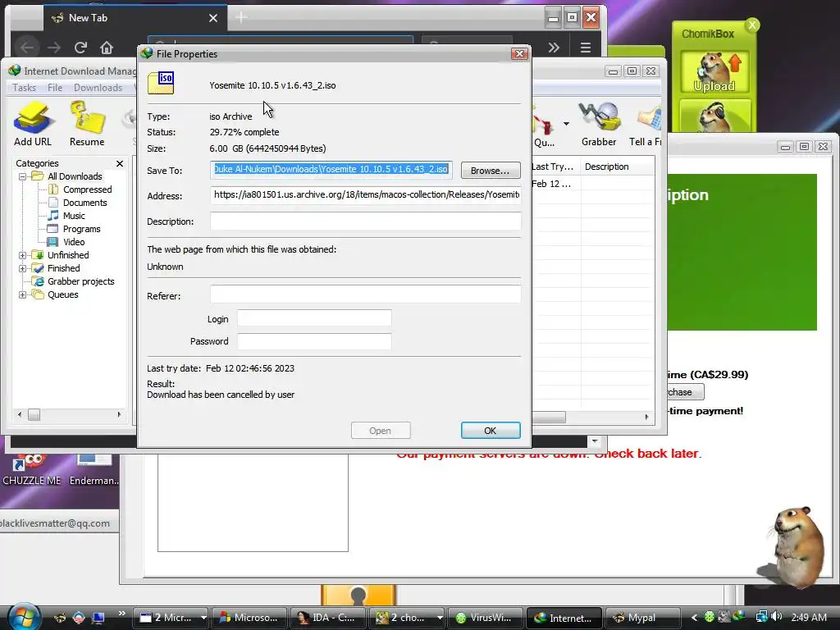This screenshot has height=630, width=840.
Task: Expand the Queues category
Action: pos(22,294)
